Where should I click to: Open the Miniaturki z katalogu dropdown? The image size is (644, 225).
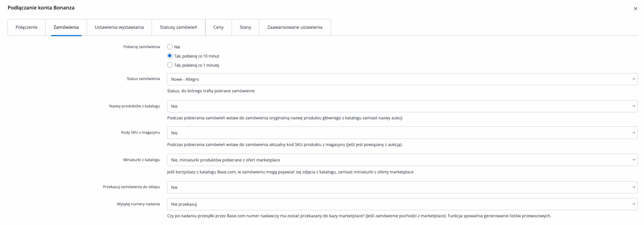(x=402, y=160)
